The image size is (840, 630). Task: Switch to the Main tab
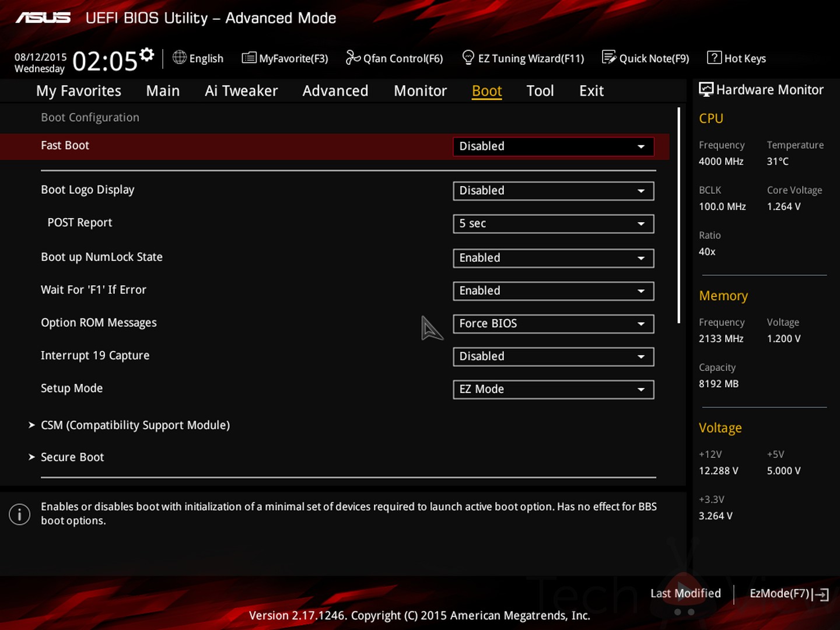coord(163,91)
